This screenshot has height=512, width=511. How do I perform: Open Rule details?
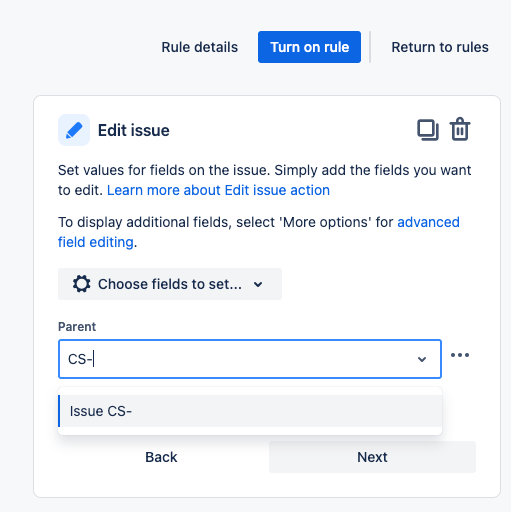coord(200,47)
